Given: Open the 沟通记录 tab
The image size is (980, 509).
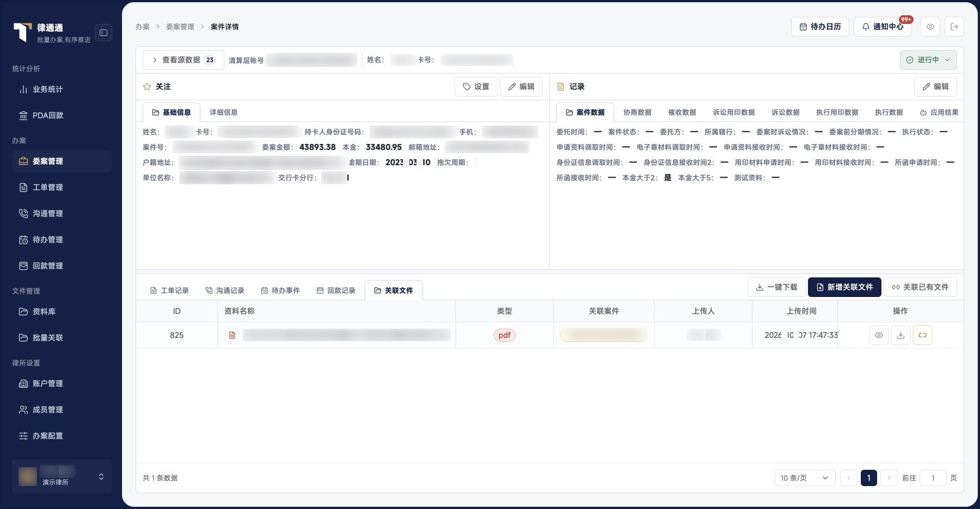Looking at the screenshot, I should [x=225, y=290].
